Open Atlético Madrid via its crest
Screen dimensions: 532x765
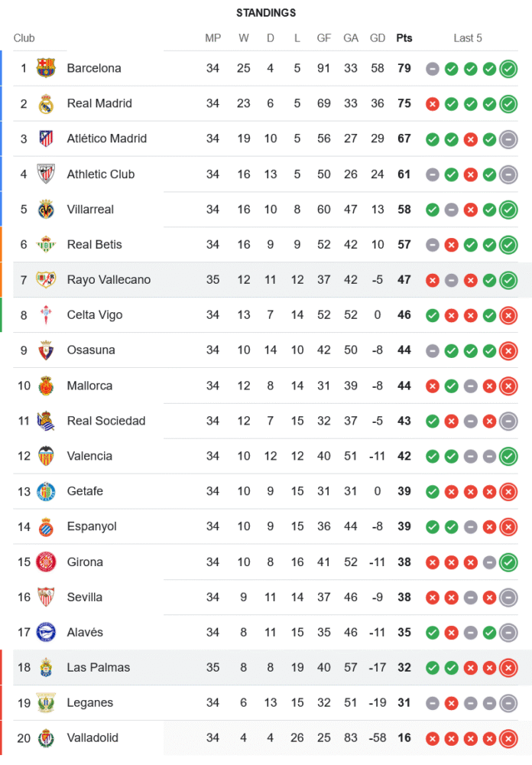pyautogui.click(x=46, y=138)
